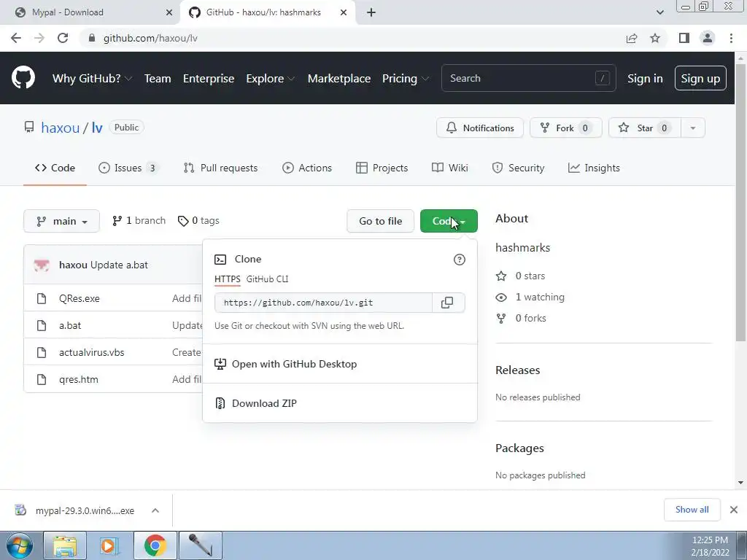The image size is (747, 560).
Task: Open the Clone help question mark
Action: [x=460, y=260]
